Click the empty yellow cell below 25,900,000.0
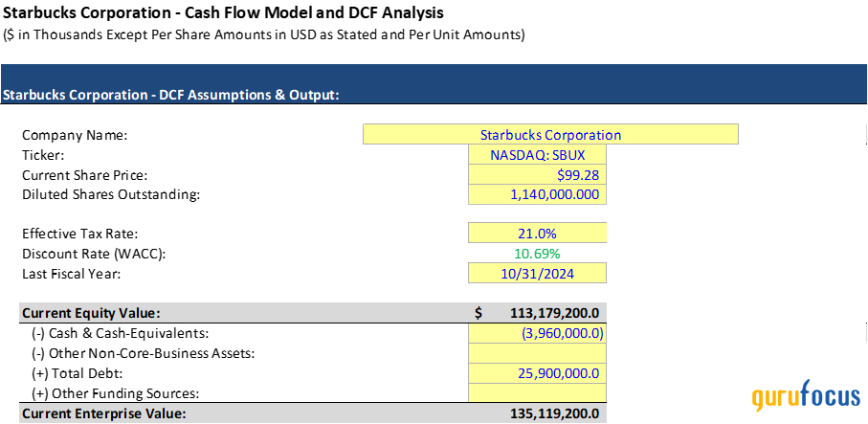 537,392
